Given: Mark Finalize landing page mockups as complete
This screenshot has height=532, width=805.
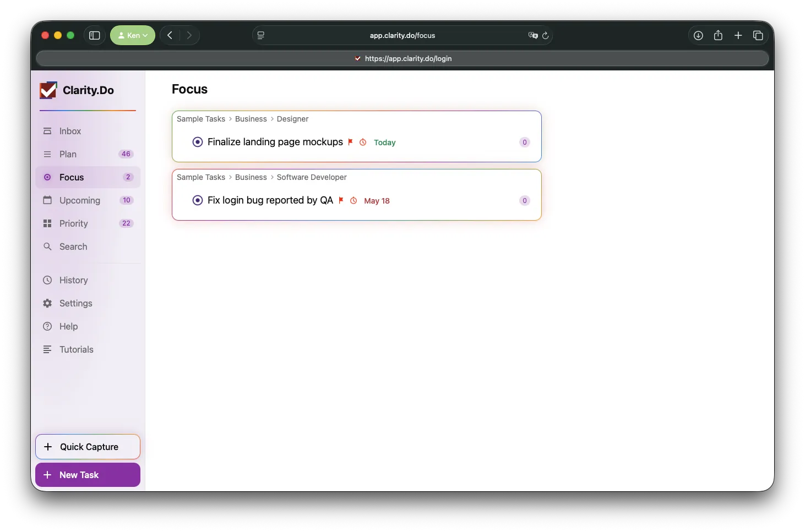Looking at the screenshot, I should pyautogui.click(x=198, y=142).
